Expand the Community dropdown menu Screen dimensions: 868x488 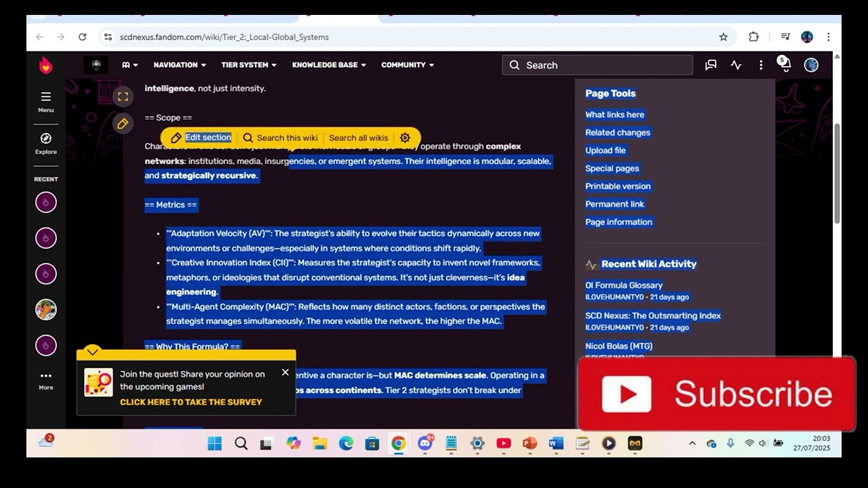tap(408, 65)
